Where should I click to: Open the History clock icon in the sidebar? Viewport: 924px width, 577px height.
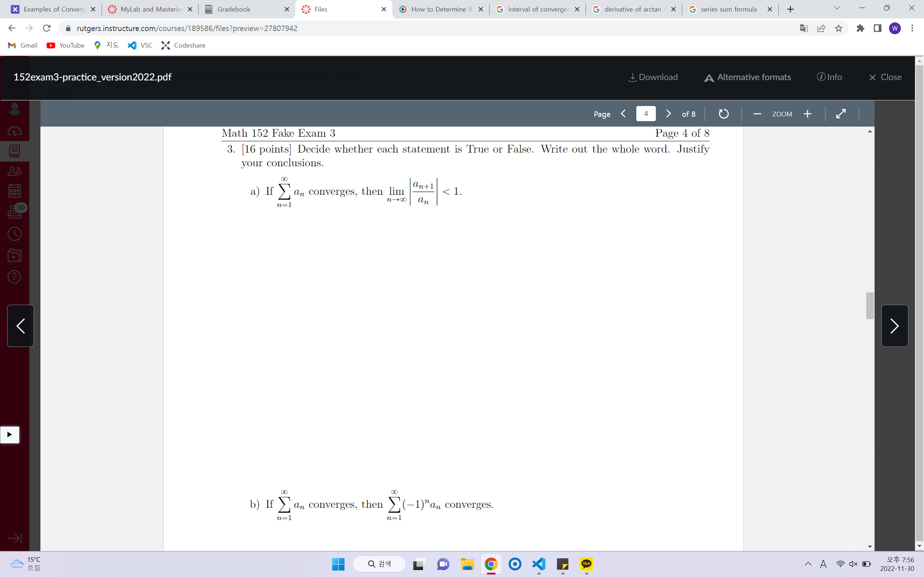point(14,234)
